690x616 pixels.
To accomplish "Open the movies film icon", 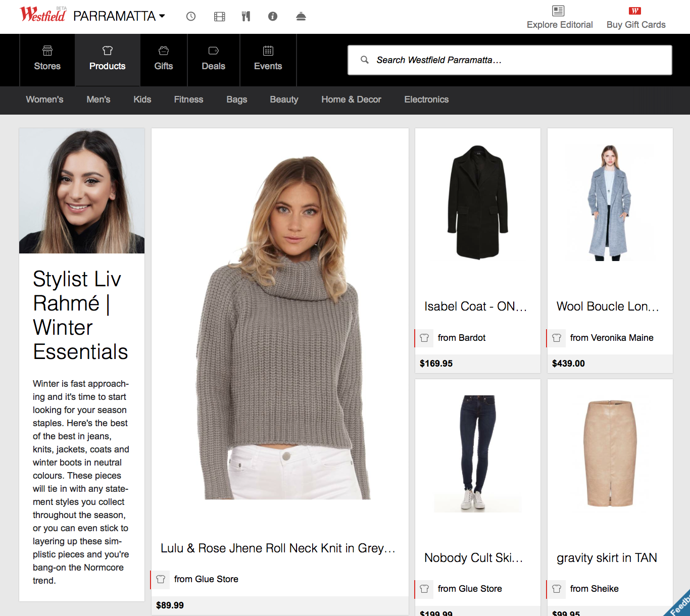I will (219, 16).
